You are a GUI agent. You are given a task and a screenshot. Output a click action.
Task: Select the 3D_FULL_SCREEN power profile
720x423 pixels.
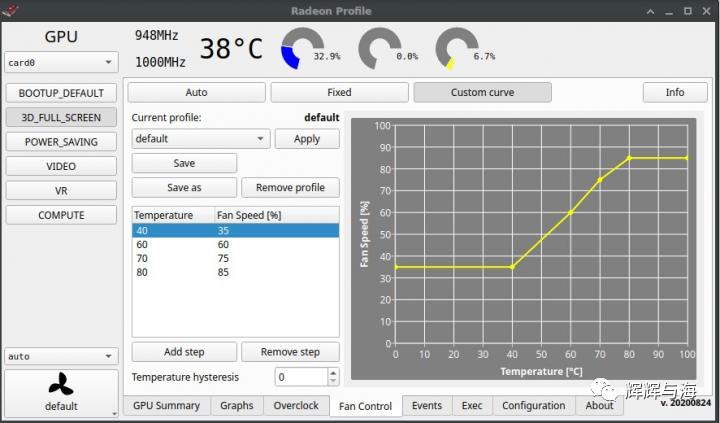(61, 118)
